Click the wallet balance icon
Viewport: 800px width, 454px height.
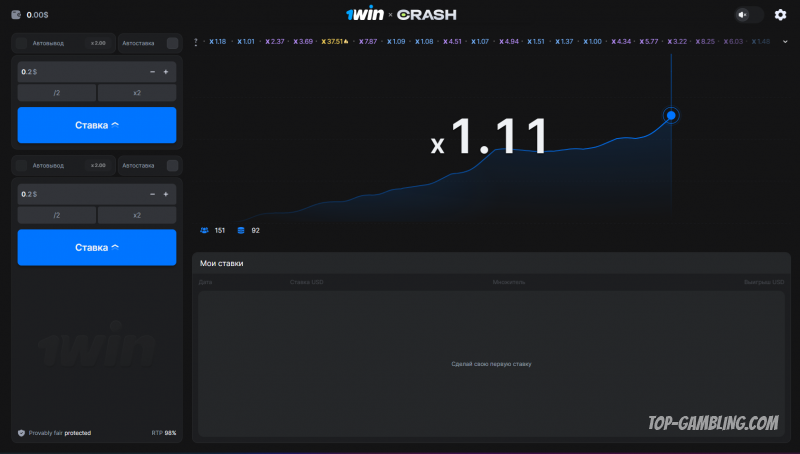point(15,15)
